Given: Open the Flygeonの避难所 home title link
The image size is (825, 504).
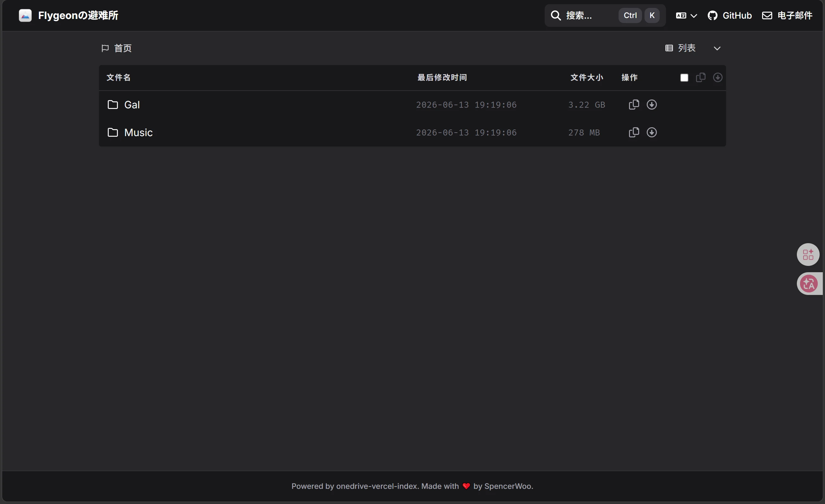Looking at the screenshot, I should [x=78, y=15].
